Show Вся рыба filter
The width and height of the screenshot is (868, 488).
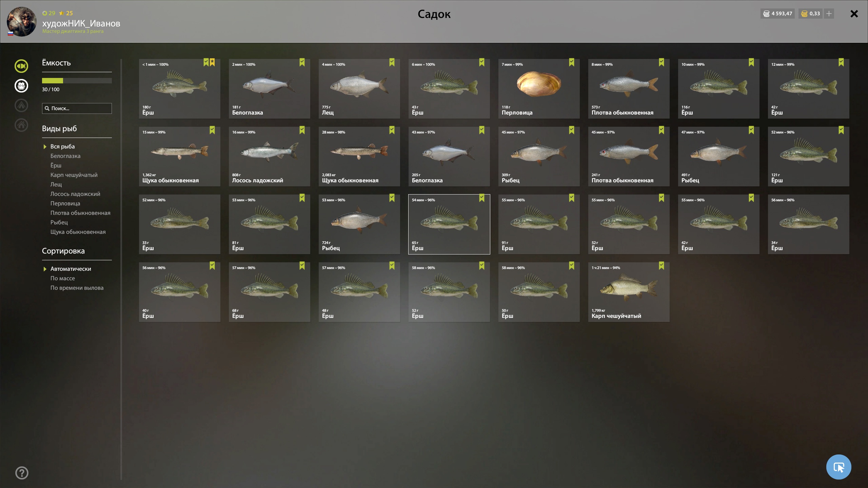click(x=62, y=146)
